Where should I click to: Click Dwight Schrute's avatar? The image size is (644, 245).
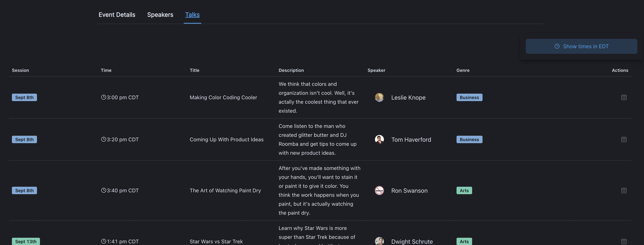pyautogui.click(x=379, y=241)
